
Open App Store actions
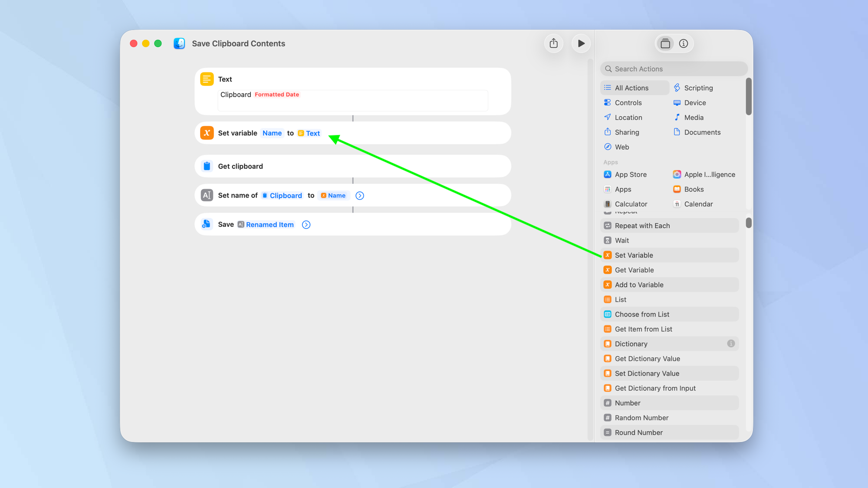(631, 174)
